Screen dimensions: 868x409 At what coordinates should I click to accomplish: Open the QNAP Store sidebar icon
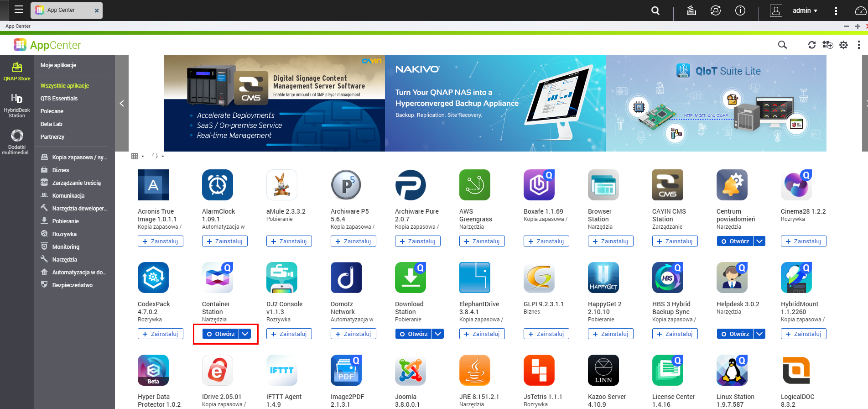(17, 71)
